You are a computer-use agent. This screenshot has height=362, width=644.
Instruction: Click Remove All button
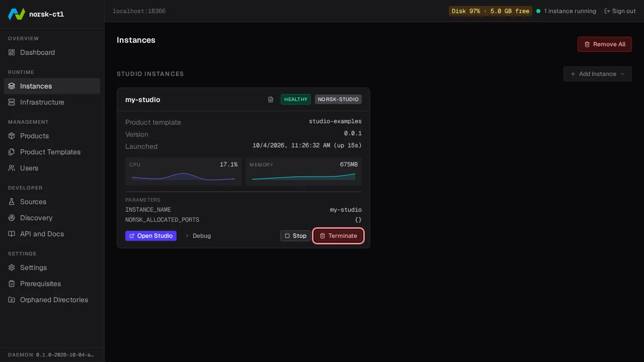point(605,44)
